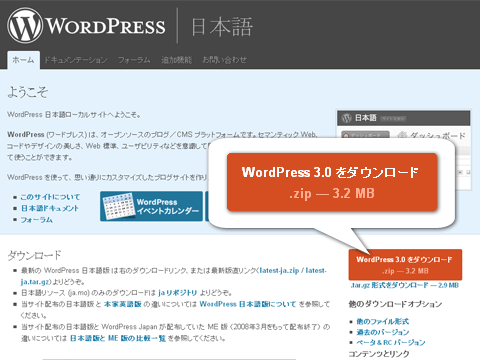Open the 本家英語版 link
480x360 pixels.
(123, 304)
